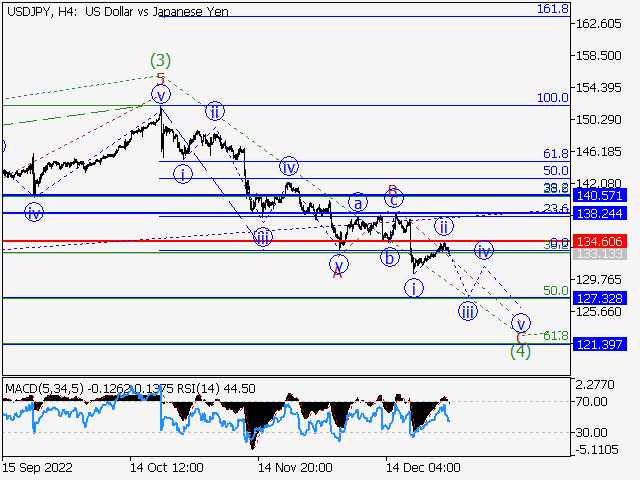The image size is (640, 480).
Task: Click the red 5 wave label
Action: coord(160,78)
